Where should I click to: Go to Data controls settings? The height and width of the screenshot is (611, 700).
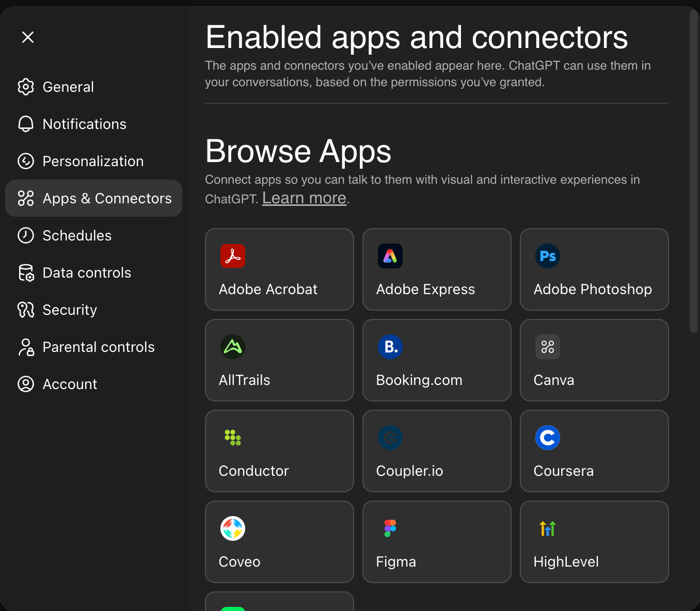click(x=93, y=272)
